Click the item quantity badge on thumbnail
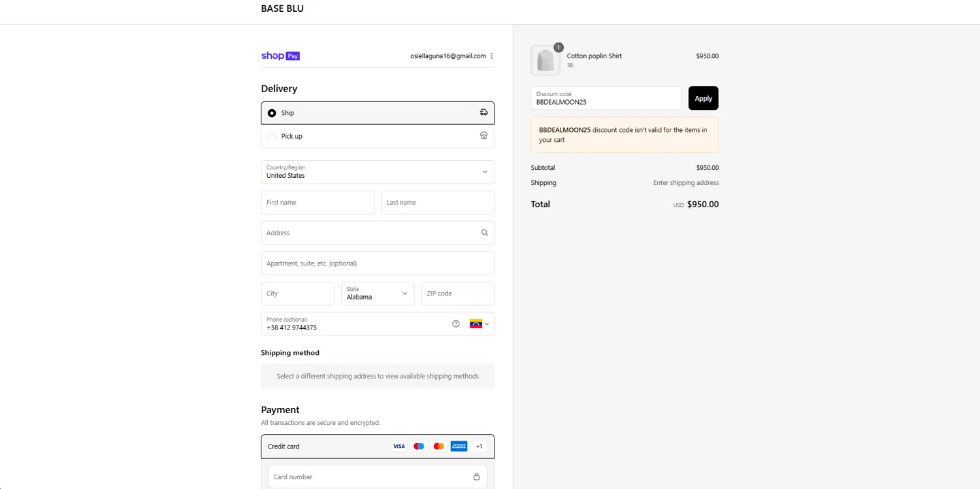This screenshot has width=980, height=489. [558, 47]
